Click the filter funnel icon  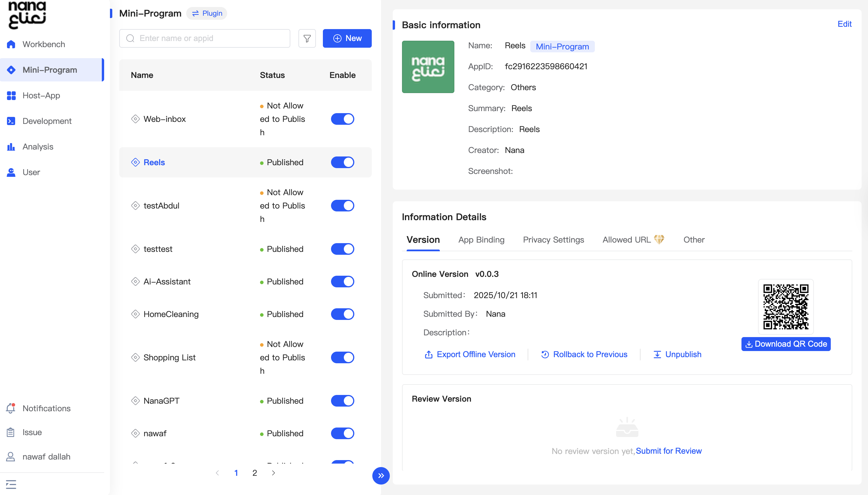coord(307,38)
